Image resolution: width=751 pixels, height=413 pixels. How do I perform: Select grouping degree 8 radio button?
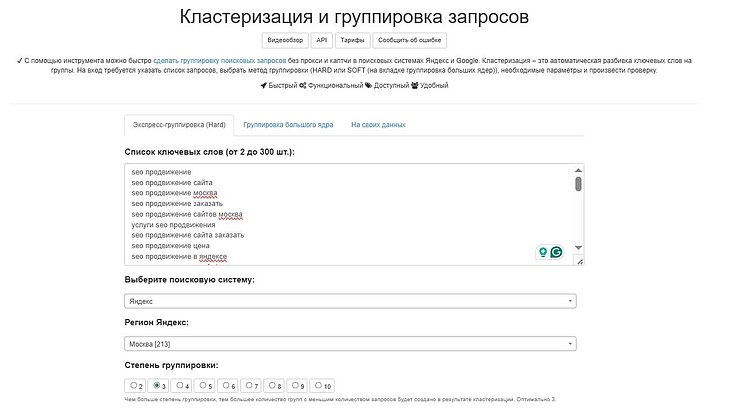point(272,385)
